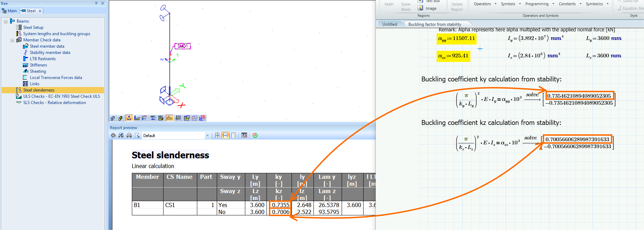Switch to the Main tree tab
Image resolution: width=644 pixels, height=230 pixels.
9,11
